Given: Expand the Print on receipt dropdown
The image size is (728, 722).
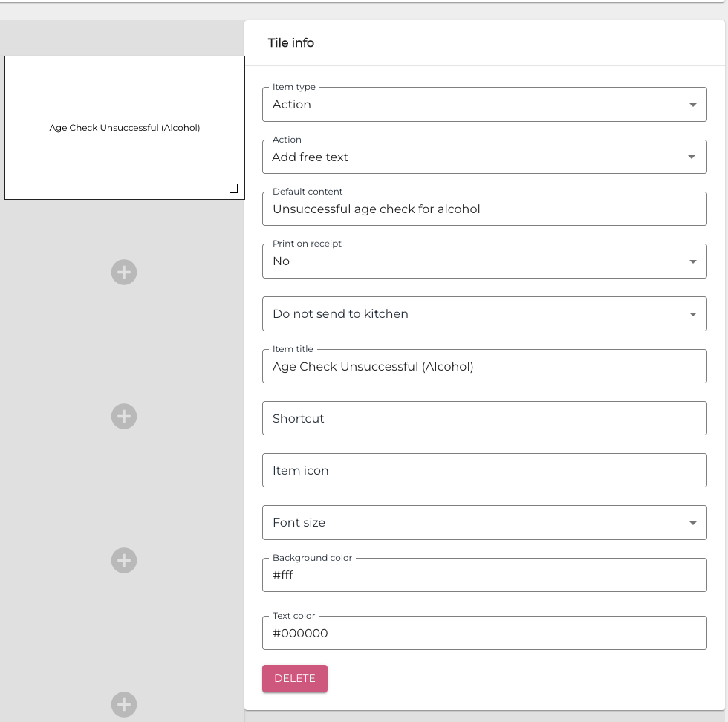Looking at the screenshot, I should click(x=484, y=261).
